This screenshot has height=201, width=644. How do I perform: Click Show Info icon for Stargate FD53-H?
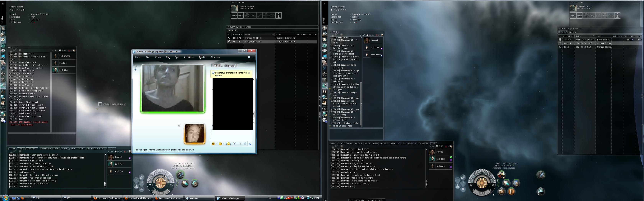click(x=278, y=16)
